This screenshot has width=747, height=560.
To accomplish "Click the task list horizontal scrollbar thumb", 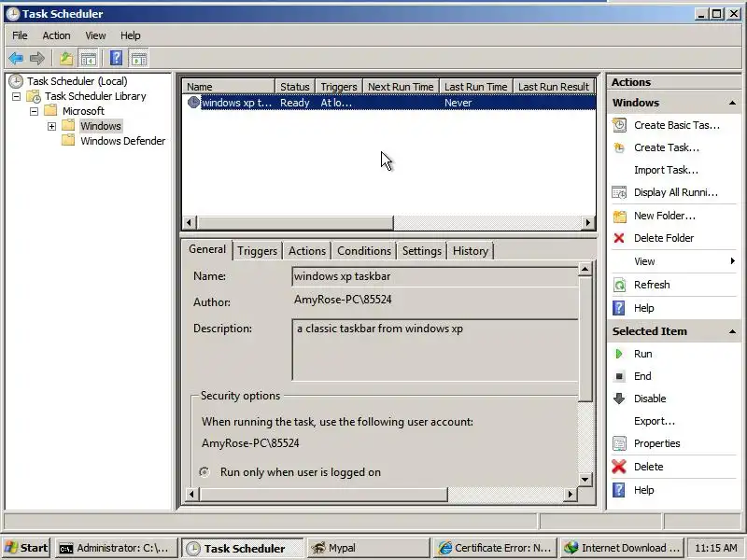I will point(295,222).
